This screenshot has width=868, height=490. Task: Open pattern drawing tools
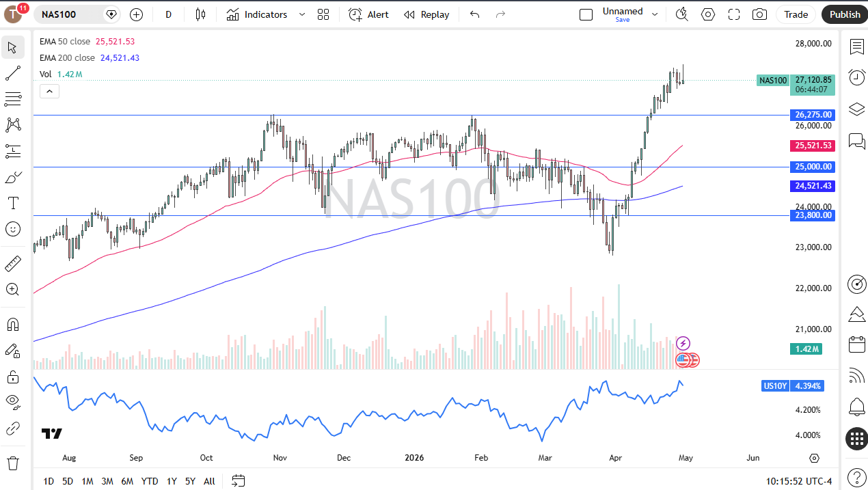point(12,125)
